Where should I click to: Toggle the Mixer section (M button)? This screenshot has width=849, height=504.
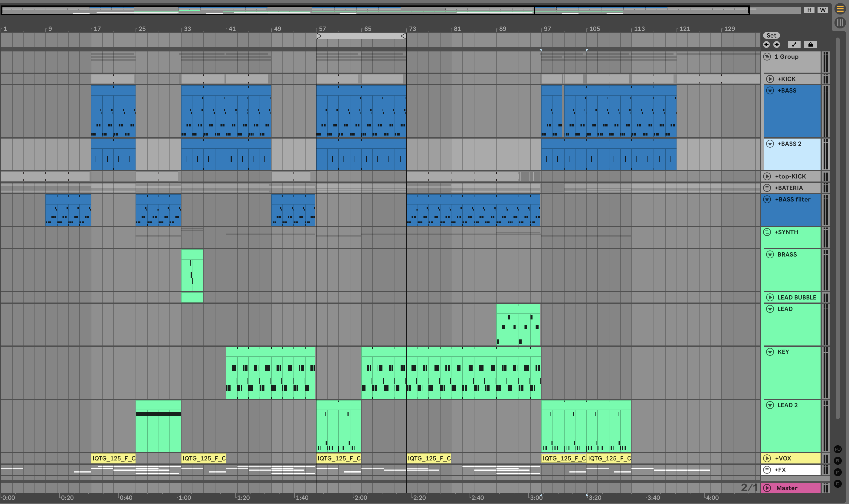[838, 472]
